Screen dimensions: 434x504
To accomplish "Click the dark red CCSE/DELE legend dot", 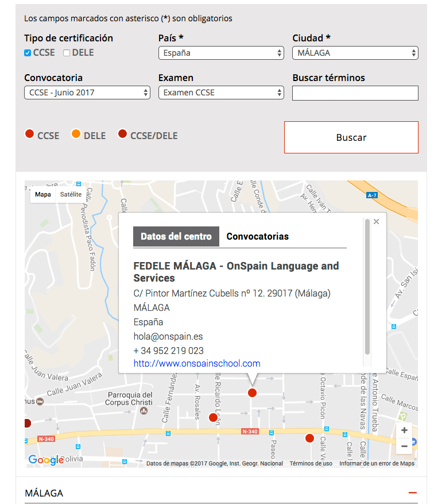I will [x=122, y=134].
